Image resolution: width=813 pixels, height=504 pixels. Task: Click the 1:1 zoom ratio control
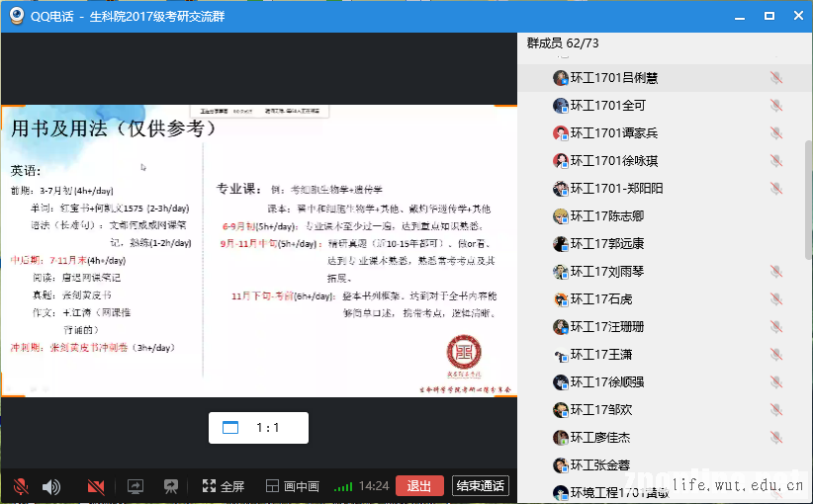258,428
